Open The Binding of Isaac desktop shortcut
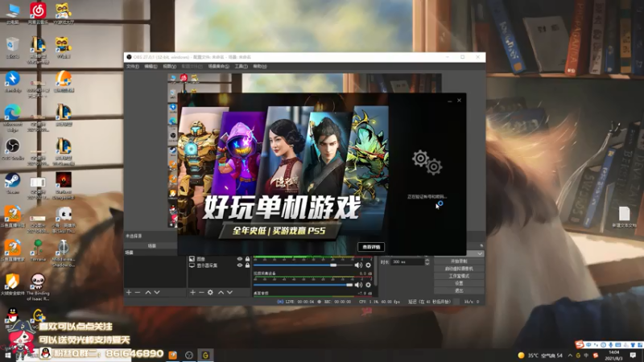Screen dimensions: 644x362 pos(38,286)
